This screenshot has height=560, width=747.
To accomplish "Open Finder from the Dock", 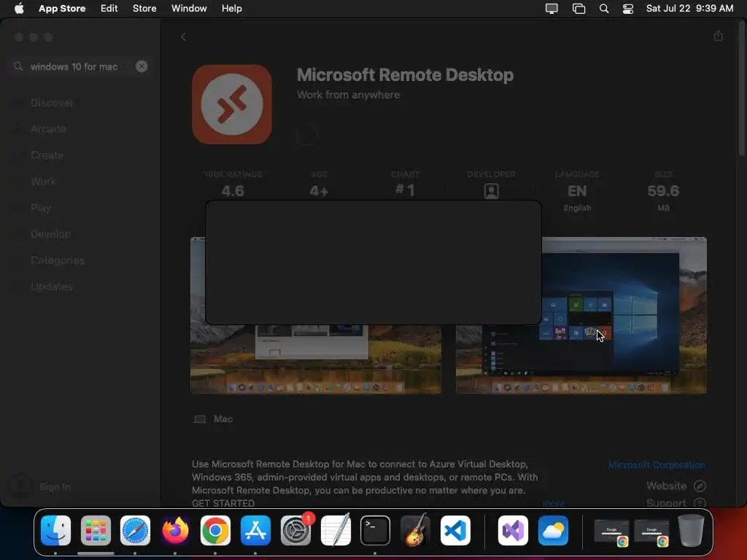I will tap(55, 530).
